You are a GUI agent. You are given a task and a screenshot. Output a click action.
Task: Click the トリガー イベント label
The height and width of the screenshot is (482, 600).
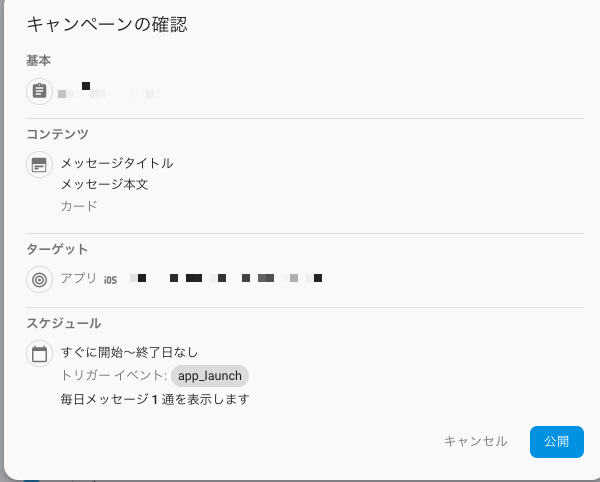tap(114, 376)
